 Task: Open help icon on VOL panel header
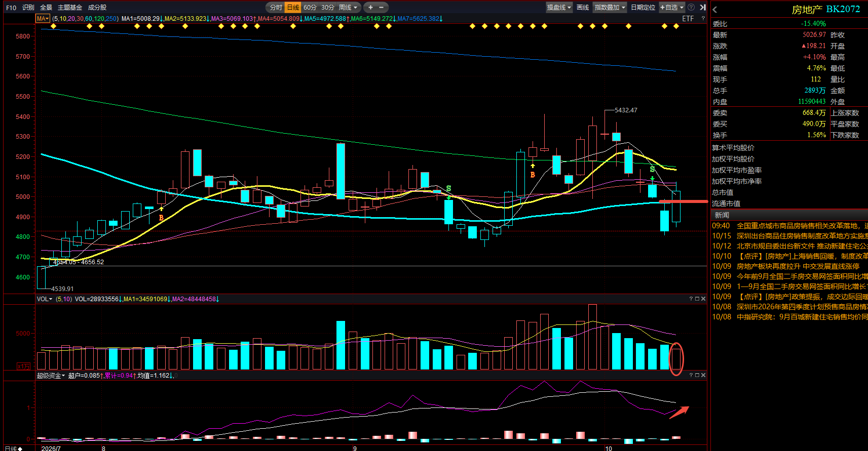pos(691,299)
